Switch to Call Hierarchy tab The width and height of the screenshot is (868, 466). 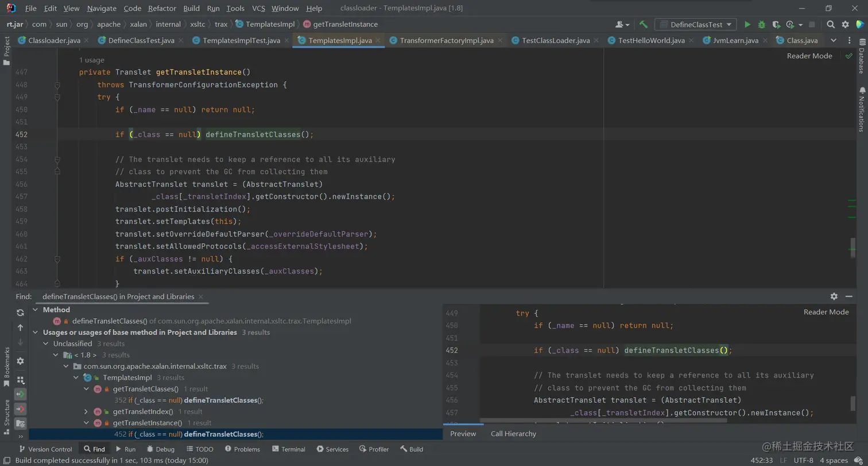coord(513,434)
